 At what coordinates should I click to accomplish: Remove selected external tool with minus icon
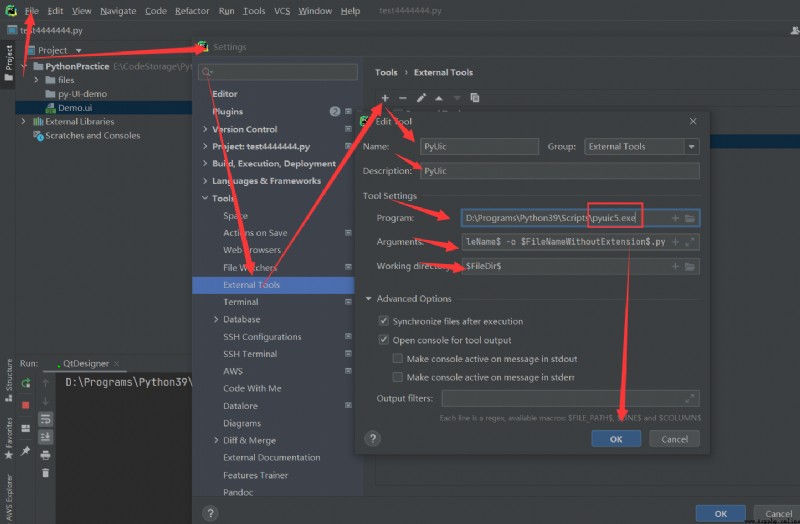[403, 97]
